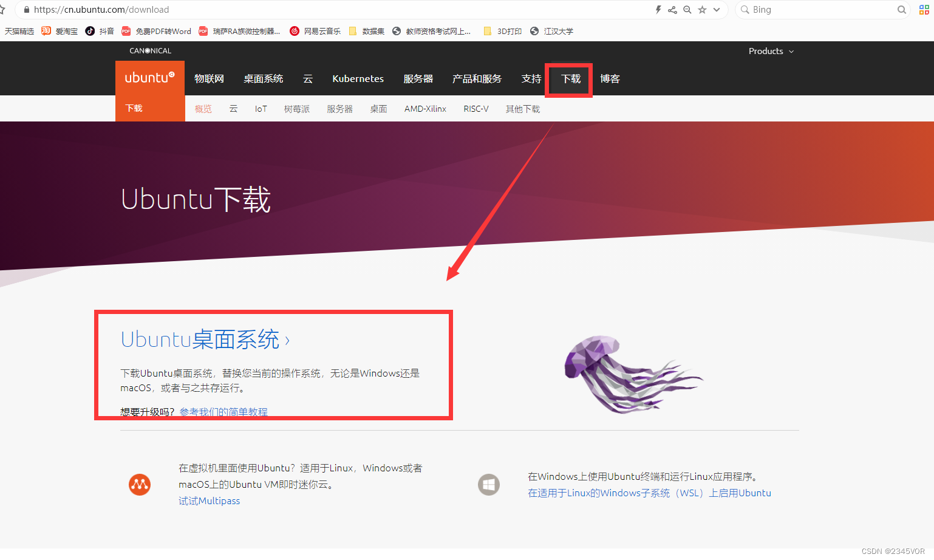This screenshot has height=560, width=934.
Task: Expand the Products dropdown
Action: click(771, 51)
